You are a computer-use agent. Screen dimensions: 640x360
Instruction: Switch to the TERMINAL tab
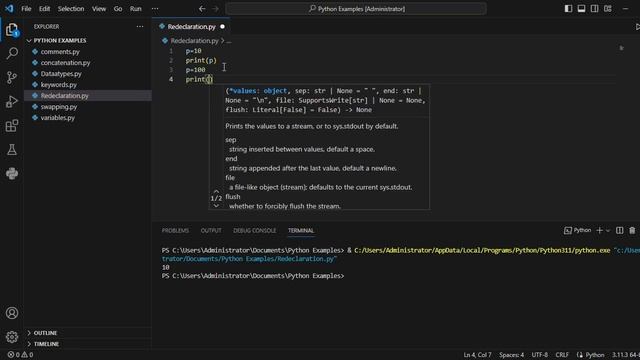(301, 231)
